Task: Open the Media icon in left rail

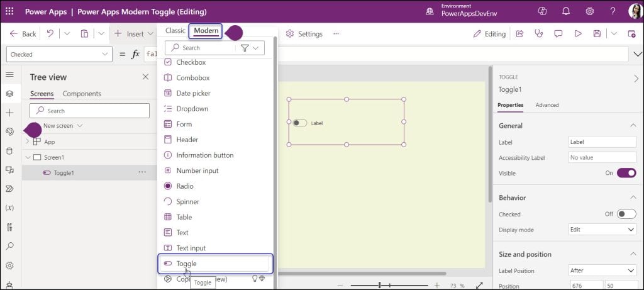Action: click(9, 170)
